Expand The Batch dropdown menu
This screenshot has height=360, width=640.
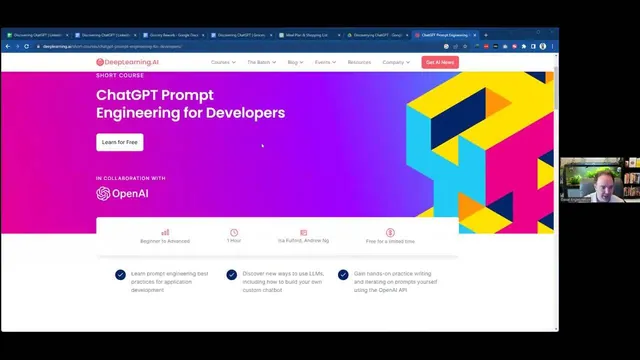point(262,62)
